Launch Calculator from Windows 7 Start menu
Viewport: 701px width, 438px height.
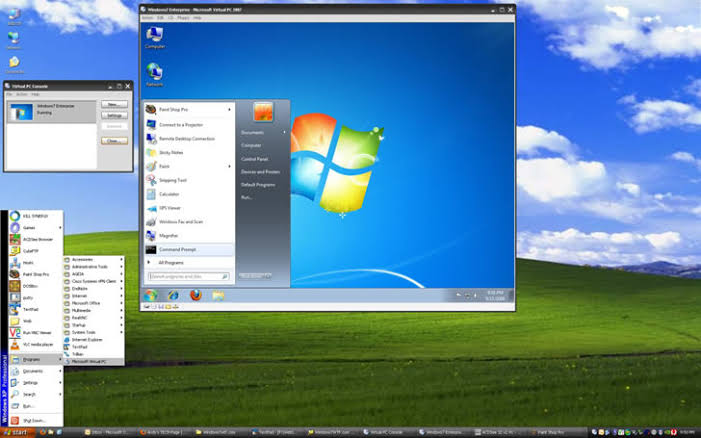(x=189, y=194)
